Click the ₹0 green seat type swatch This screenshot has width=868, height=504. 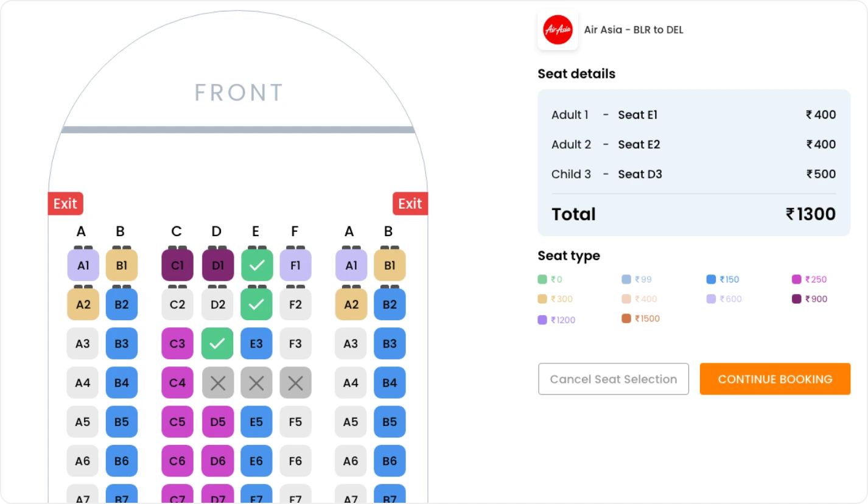tap(542, 279)
